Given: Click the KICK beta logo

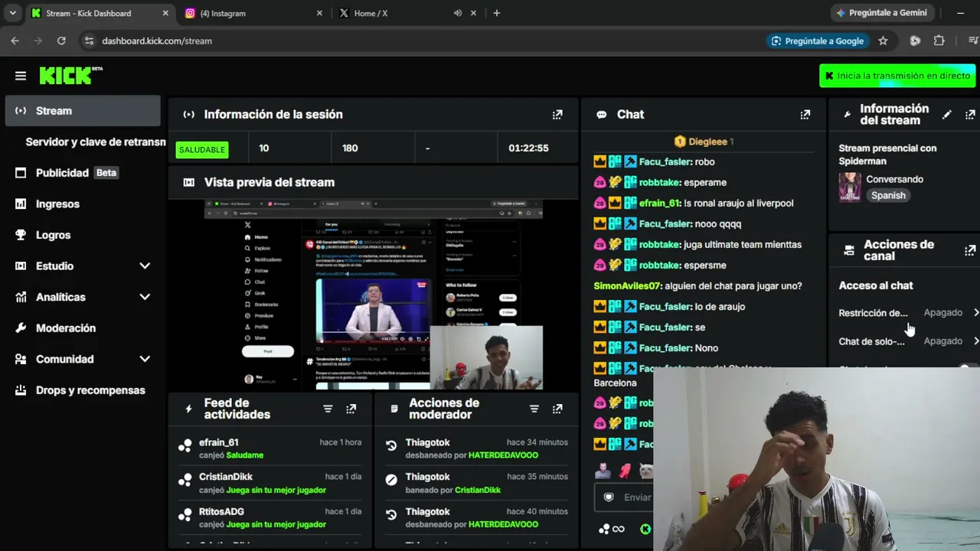Looking at the screenshot, I should 70,75.
